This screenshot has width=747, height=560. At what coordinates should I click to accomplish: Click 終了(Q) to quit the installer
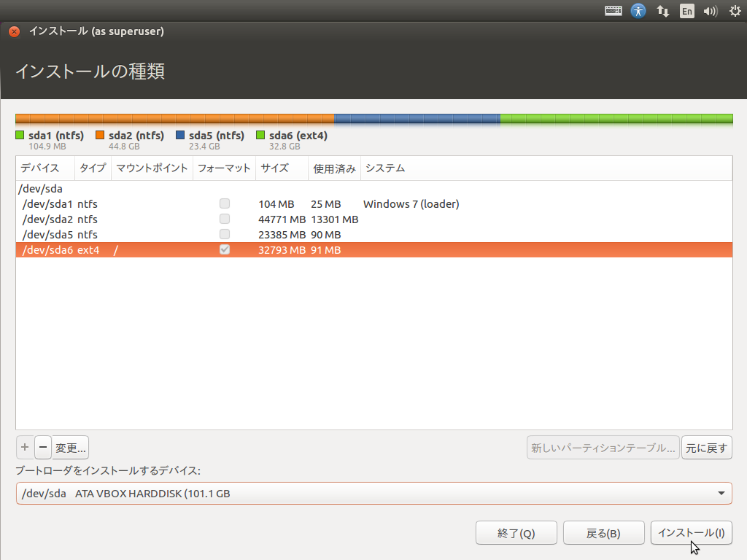pos(516,532)
